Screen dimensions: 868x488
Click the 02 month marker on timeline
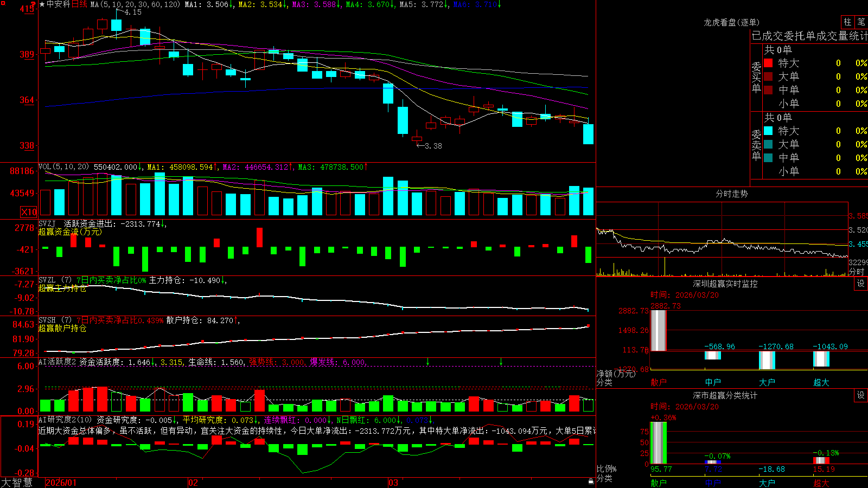pyautogui.click(x=193, y=483)
